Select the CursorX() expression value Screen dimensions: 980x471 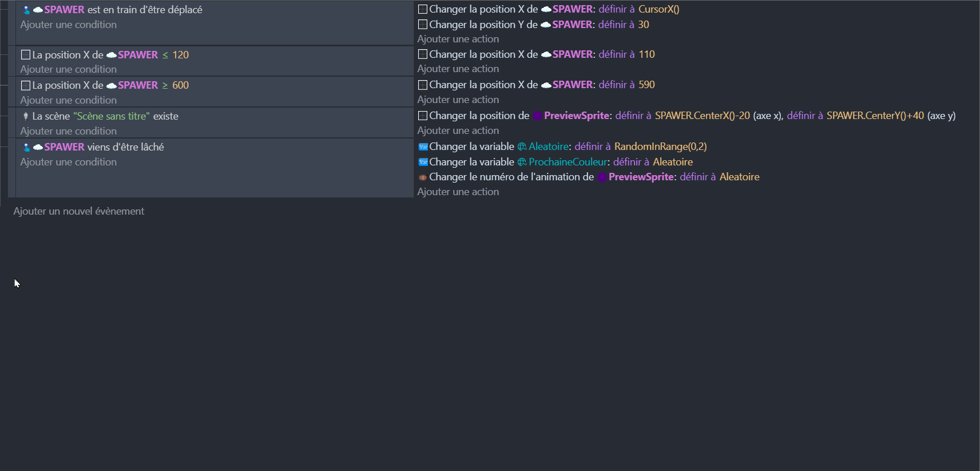click(658, 9)
